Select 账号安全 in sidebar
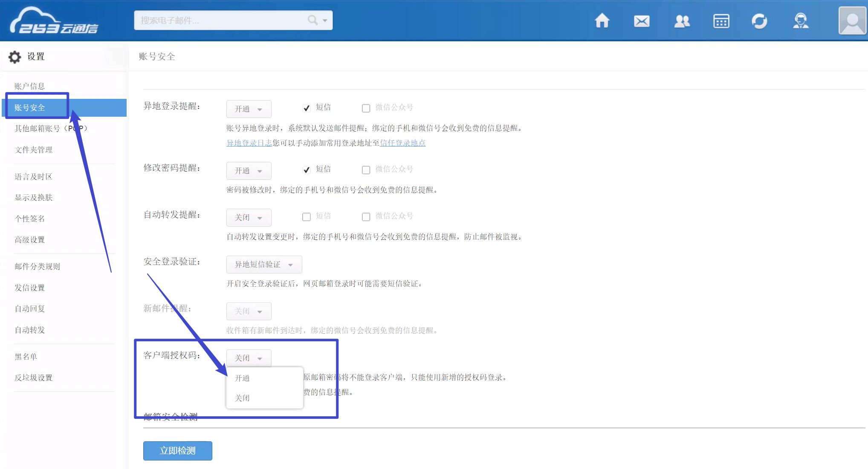The width and height of the screenshot is (868, 469). tap(64, 108)
